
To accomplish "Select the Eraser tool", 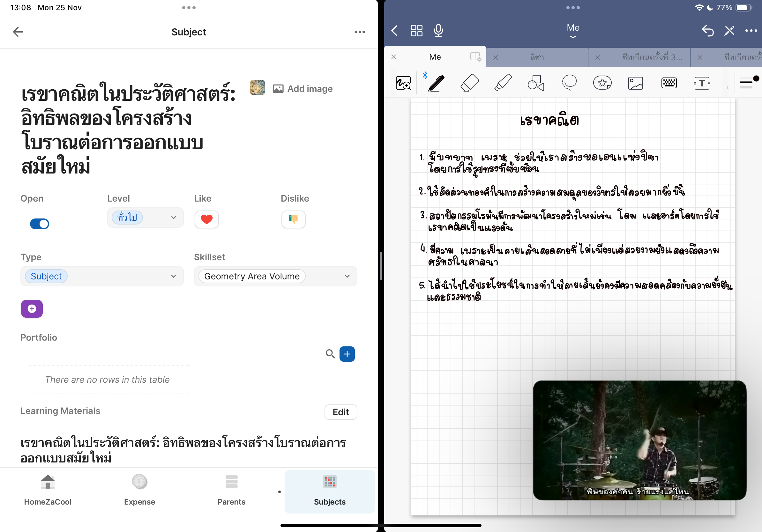I will click(469, 83).
